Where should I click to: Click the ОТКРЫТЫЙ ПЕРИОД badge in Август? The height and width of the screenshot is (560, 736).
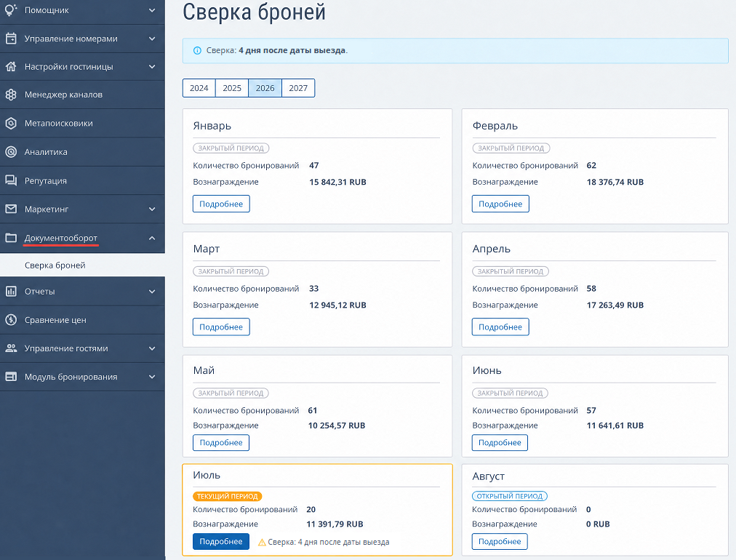coord(510,496)
